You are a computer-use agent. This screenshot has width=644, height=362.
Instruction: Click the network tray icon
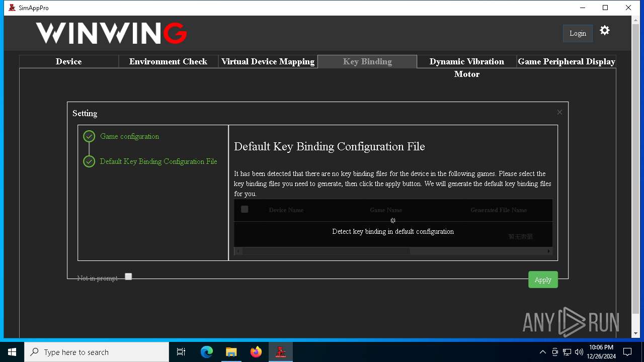(x=567, y=352)
